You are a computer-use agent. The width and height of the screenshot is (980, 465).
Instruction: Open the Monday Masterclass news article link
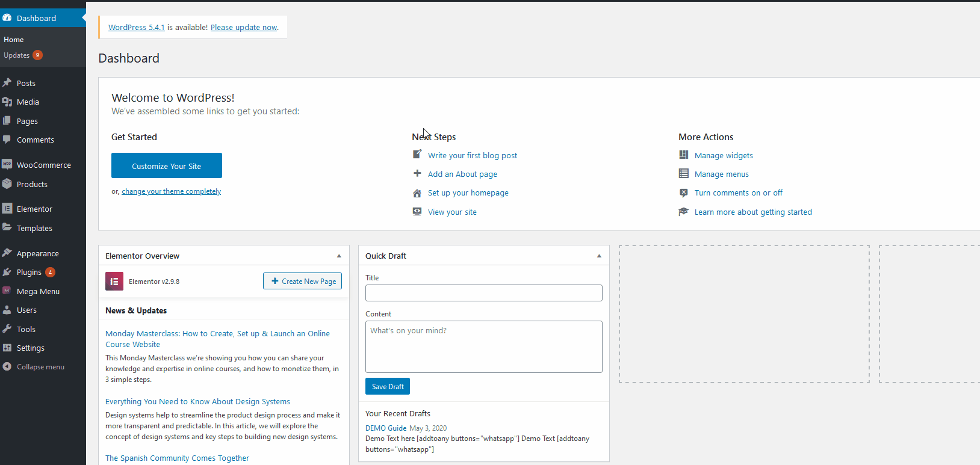click(217, 339)
